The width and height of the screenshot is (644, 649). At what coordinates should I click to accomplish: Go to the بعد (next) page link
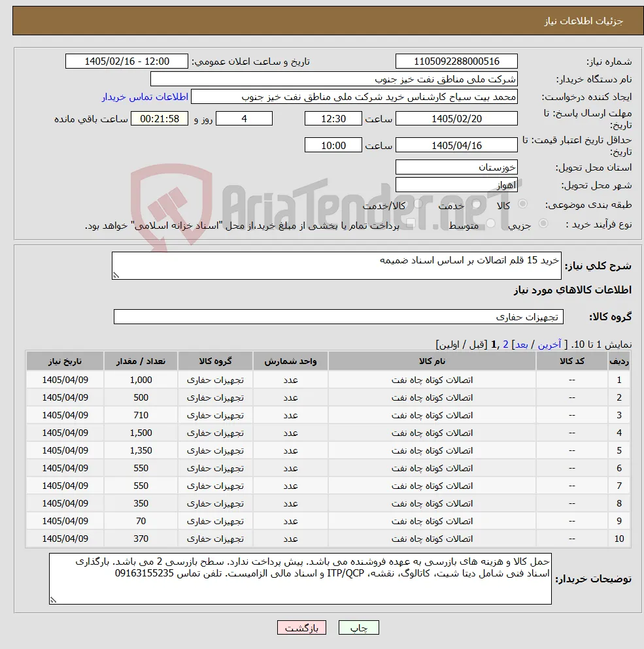pos(521,344)
